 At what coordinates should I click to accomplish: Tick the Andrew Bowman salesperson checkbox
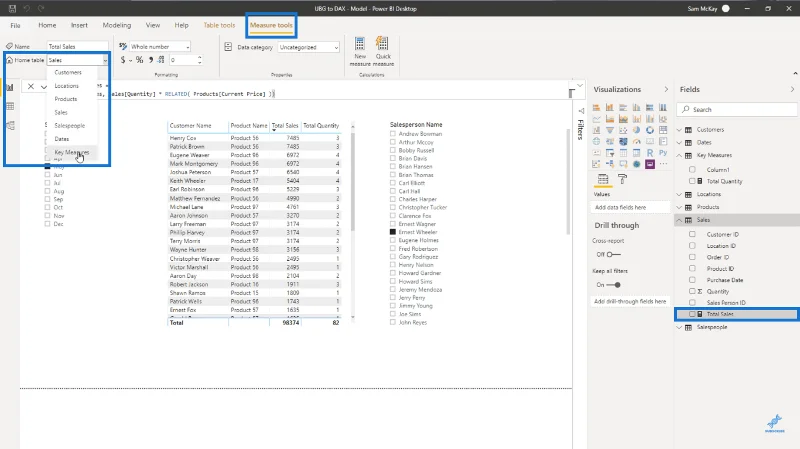[393, 134]
